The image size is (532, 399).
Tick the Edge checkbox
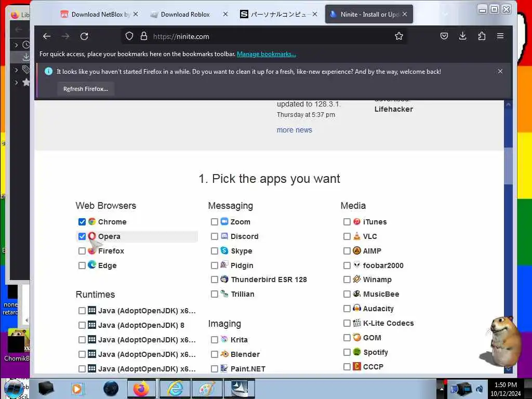pos(82,265)
